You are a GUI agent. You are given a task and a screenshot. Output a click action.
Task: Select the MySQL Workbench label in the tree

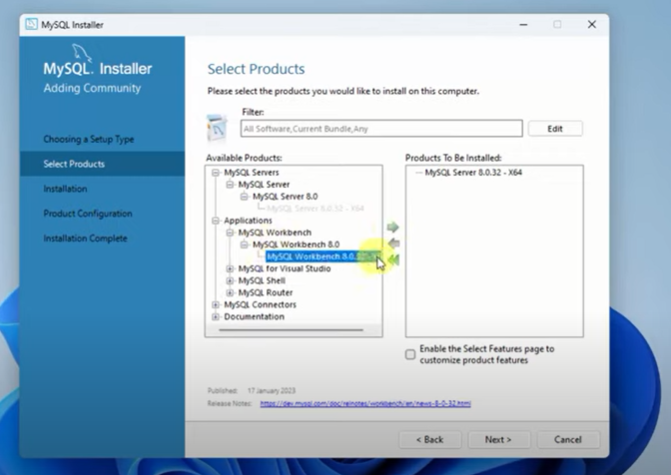275,232
